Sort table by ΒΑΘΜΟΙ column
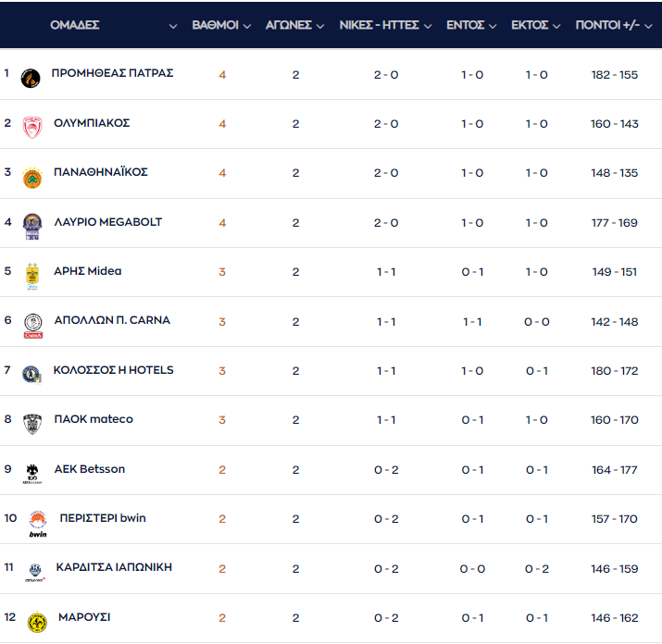Screen dimensions: 662x644 click(x=221, y=25)
